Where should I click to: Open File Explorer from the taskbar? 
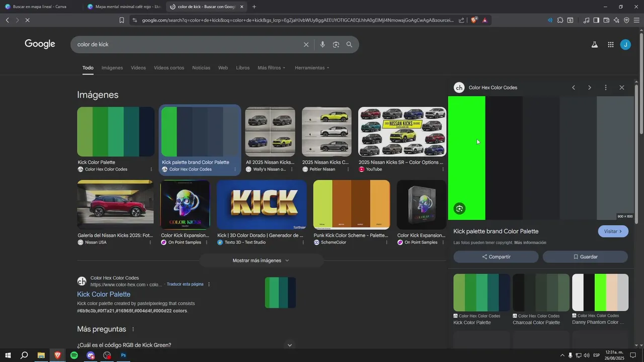[41, 355]
